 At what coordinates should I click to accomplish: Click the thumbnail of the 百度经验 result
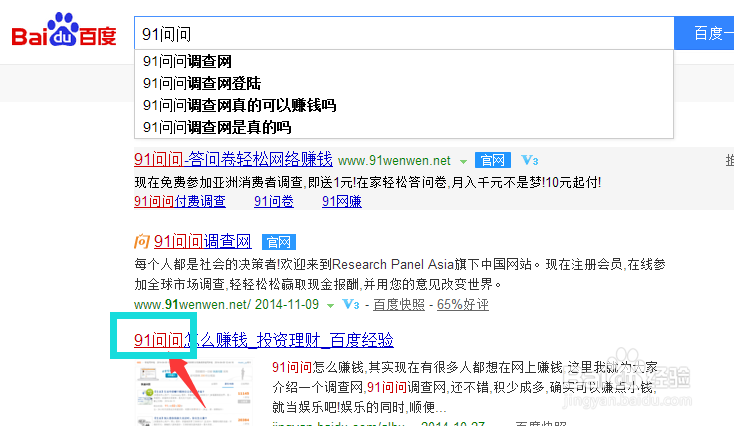point(194,392)
